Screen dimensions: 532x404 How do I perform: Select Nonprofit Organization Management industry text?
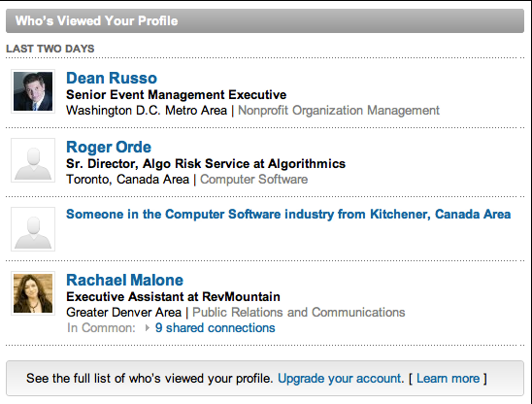click(x=339, y=111)
